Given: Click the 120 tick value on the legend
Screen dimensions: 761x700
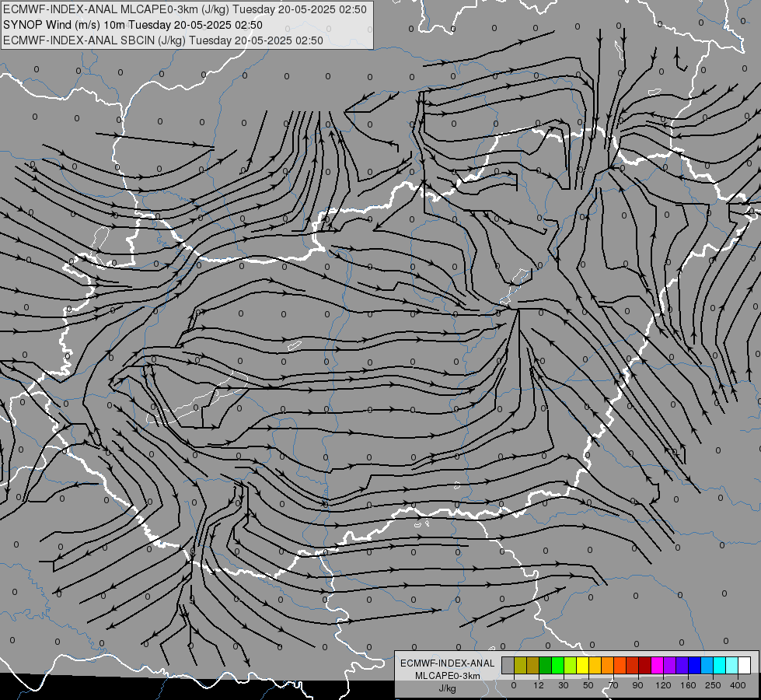Looking at the screenshot, I should point(664,685).
